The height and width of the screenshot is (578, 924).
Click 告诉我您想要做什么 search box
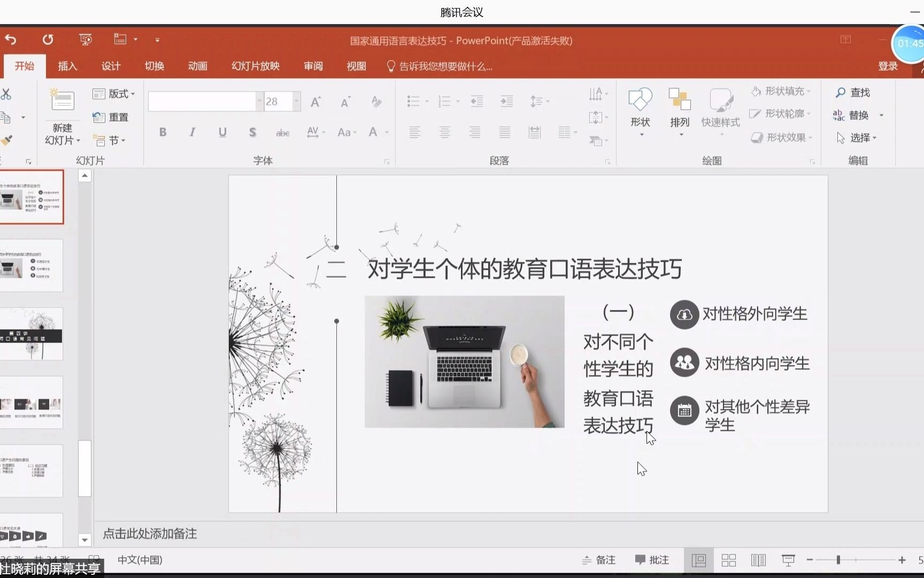point(439,66)
